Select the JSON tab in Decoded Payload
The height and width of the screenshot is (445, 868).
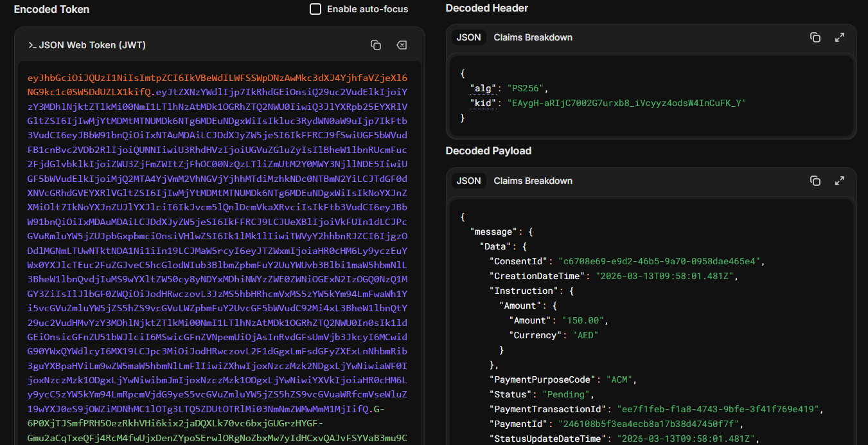point(468,181)
